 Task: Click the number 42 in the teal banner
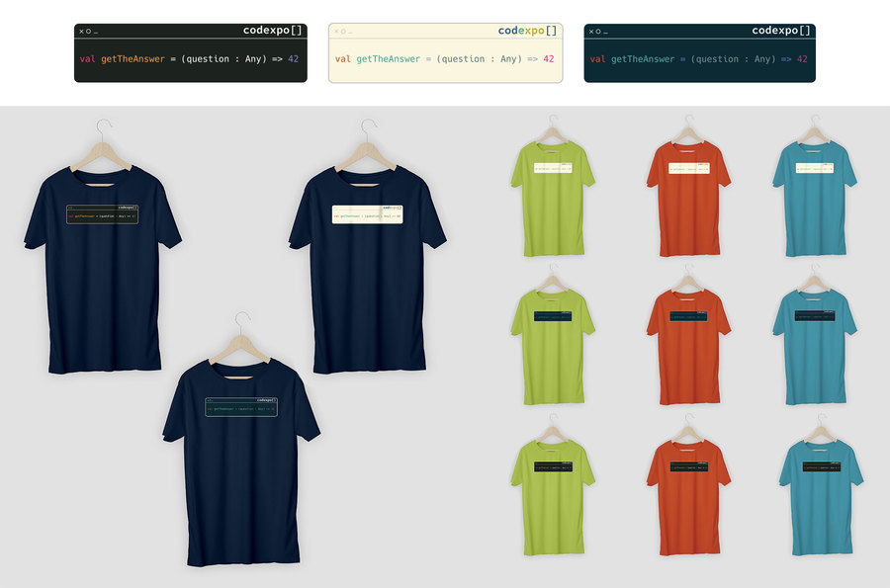(802, 59)
